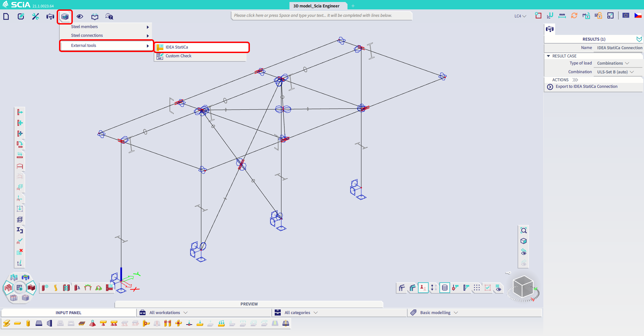The height and width of the screenshot is (336, 644).
Task: Toggle the visibility eye icon in bottom view bar
Action: point(498,288)
